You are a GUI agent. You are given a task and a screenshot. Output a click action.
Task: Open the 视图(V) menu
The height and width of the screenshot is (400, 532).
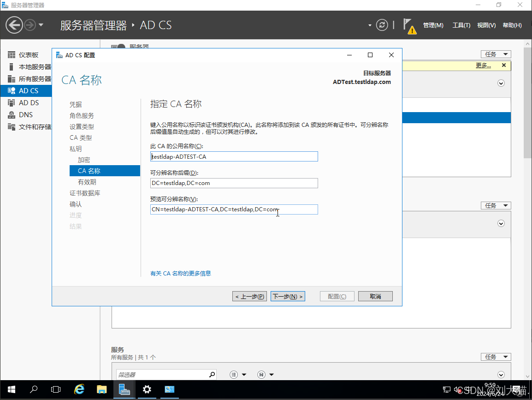[486, 25]
